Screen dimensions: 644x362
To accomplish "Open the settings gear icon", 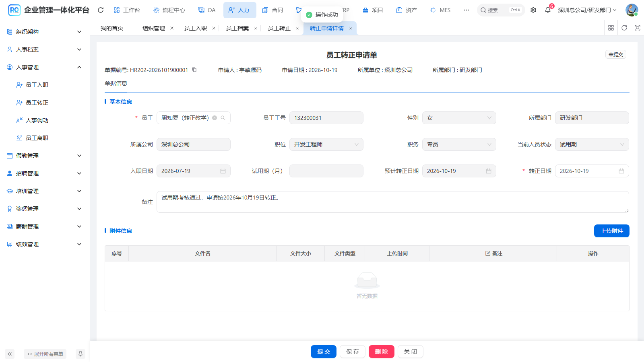I will click(533, 10).
